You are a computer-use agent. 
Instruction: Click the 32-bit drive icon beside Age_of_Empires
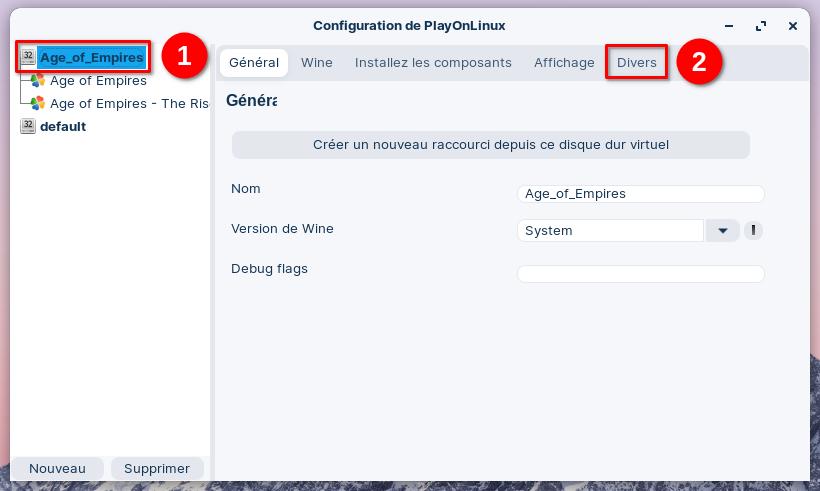coord(28,56)
